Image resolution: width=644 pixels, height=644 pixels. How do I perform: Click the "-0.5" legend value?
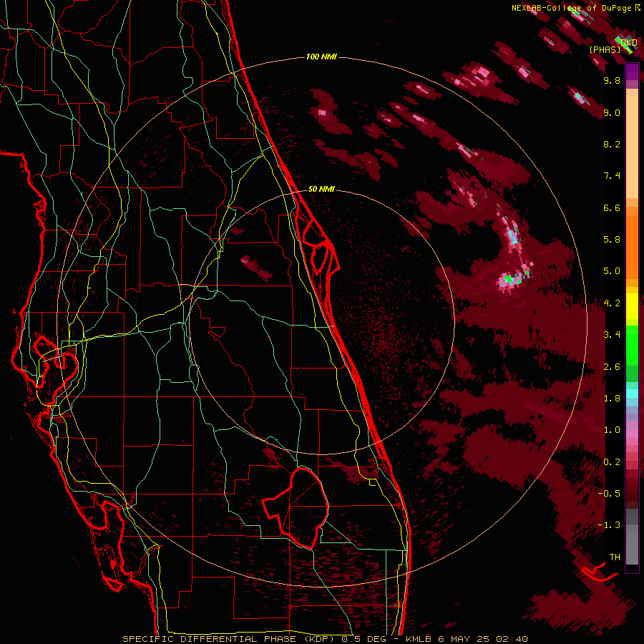(609, 494)
